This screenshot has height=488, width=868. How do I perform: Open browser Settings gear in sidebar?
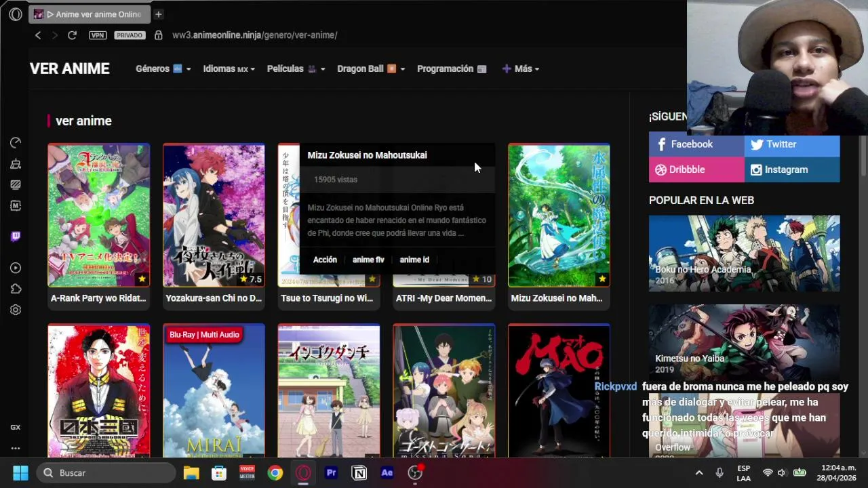16,310
